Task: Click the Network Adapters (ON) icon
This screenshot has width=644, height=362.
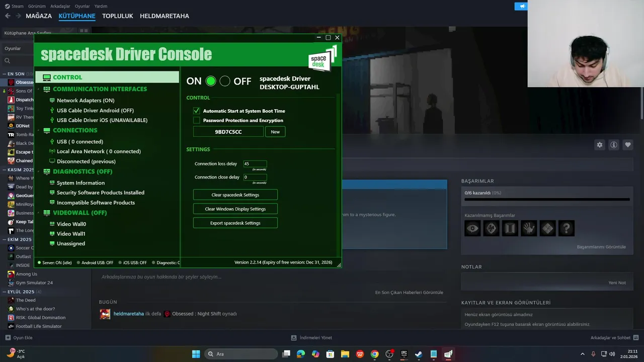Action: click(x=52, y=101)
